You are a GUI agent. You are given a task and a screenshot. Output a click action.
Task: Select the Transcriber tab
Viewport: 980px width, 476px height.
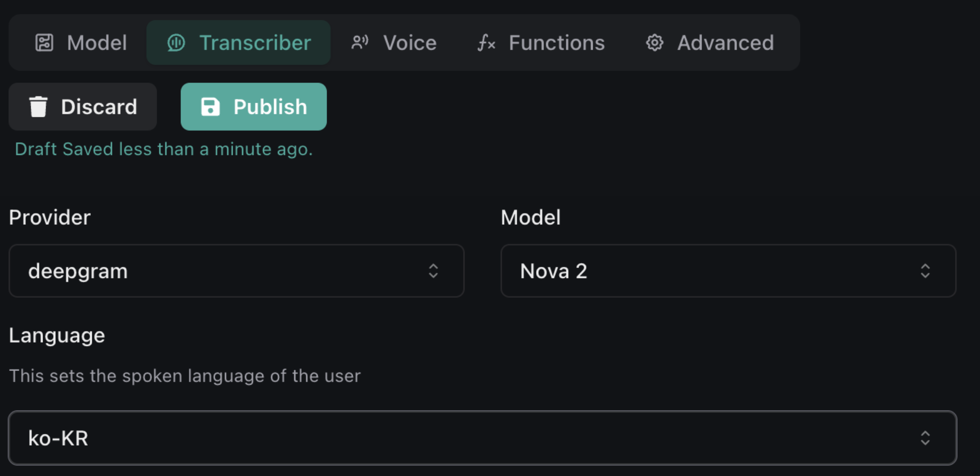[x=238, y=43]
